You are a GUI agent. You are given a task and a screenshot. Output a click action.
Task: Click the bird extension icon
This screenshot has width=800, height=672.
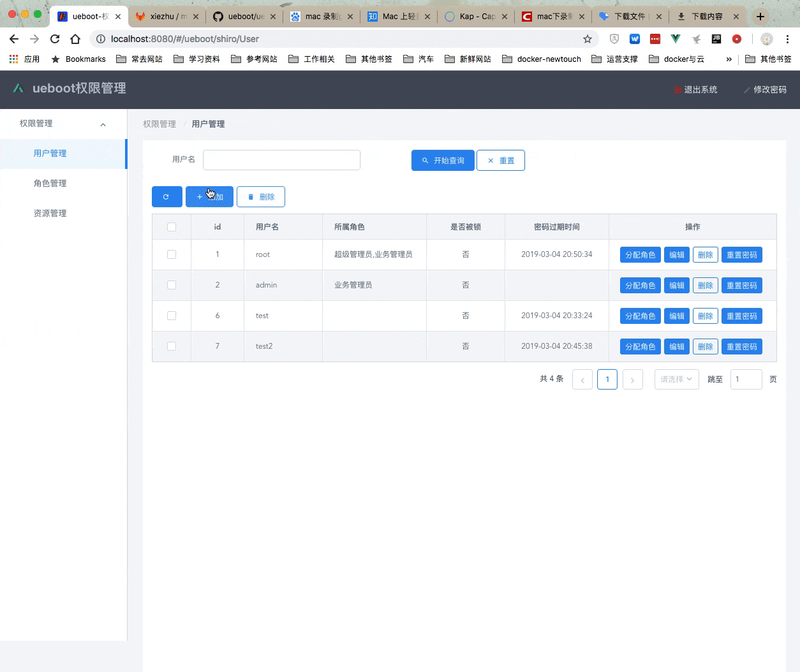pos(696,39)
